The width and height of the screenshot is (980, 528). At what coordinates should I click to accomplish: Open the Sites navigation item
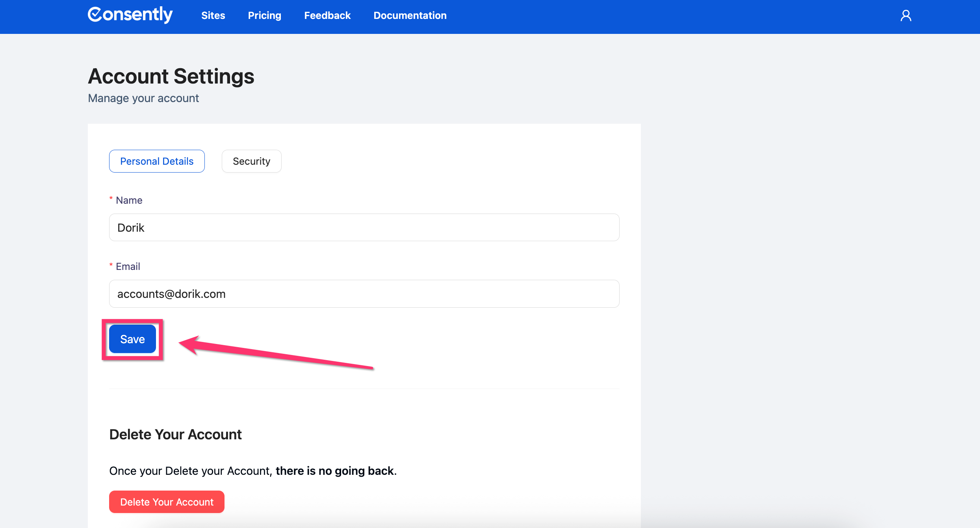[213, 15]
